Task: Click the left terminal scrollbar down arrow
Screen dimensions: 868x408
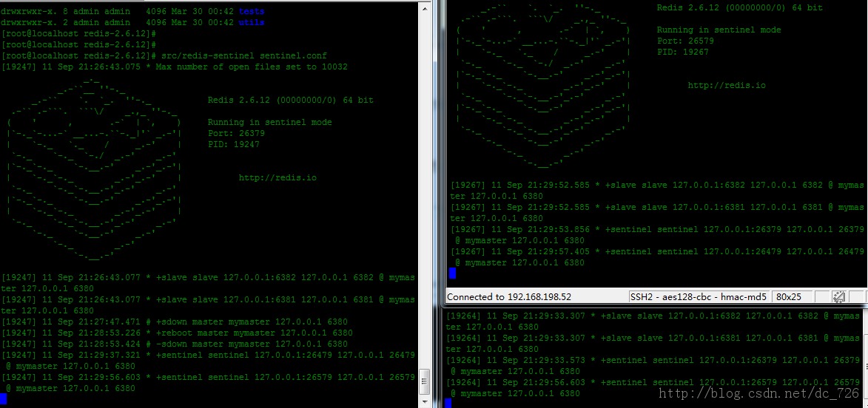Action: click(x=425, y=401)
